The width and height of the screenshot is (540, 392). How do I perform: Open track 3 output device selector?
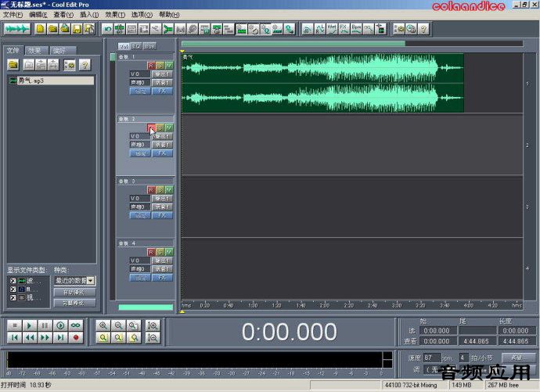tap(162, 199)
